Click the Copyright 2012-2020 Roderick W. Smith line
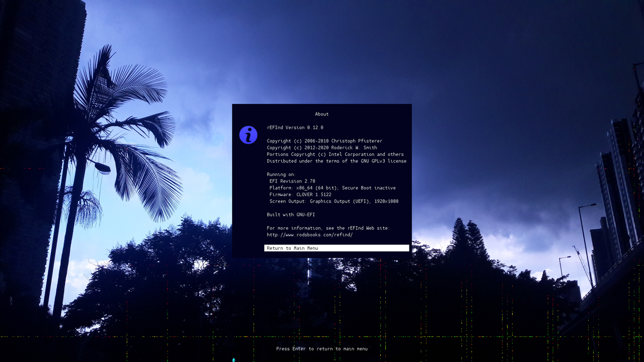This screenshot has height=362, width=644. pyautogui.click(x=322, y=148)
